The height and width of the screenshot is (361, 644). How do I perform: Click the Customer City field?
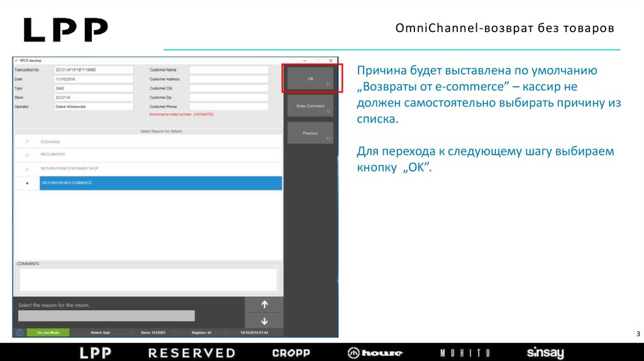229,88
